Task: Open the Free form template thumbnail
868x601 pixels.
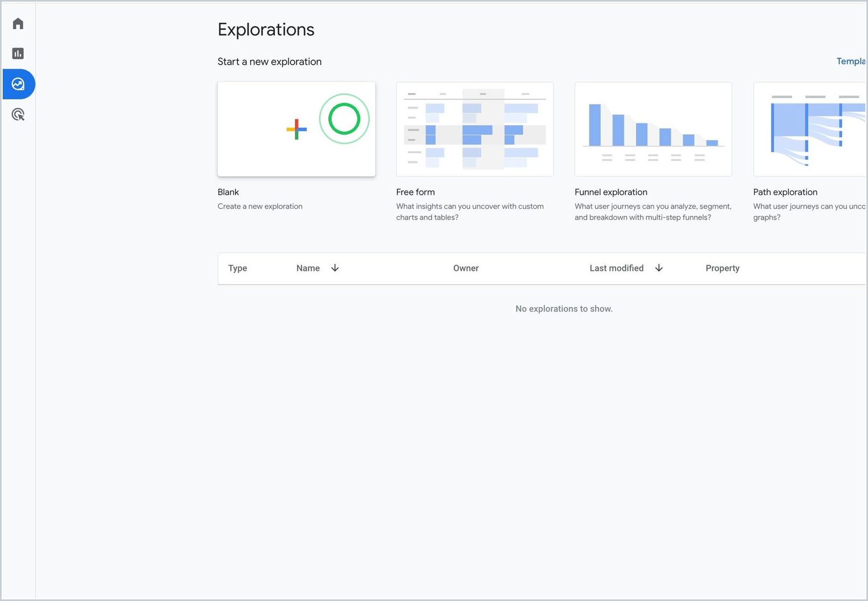Action: 475,129
